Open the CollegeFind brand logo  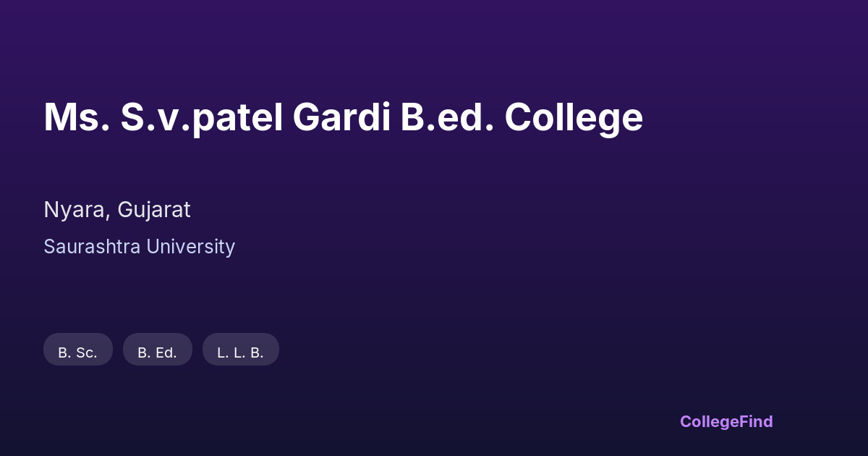pyautogui.click(x=726, y=421)
